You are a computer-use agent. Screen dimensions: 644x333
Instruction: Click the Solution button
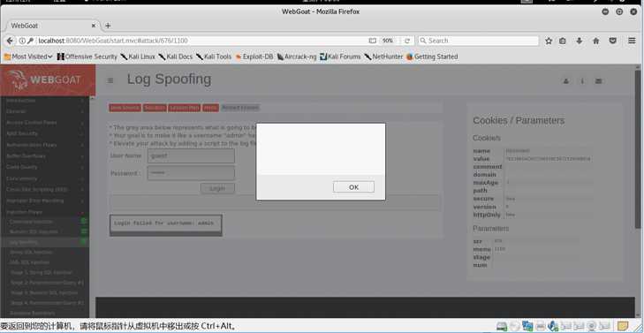click(x=155, y=108)
